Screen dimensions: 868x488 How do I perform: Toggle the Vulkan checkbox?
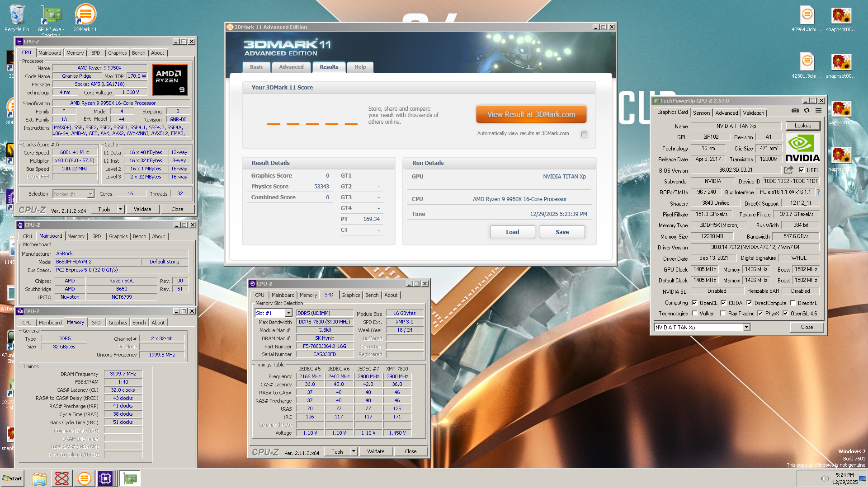[694, 313]
